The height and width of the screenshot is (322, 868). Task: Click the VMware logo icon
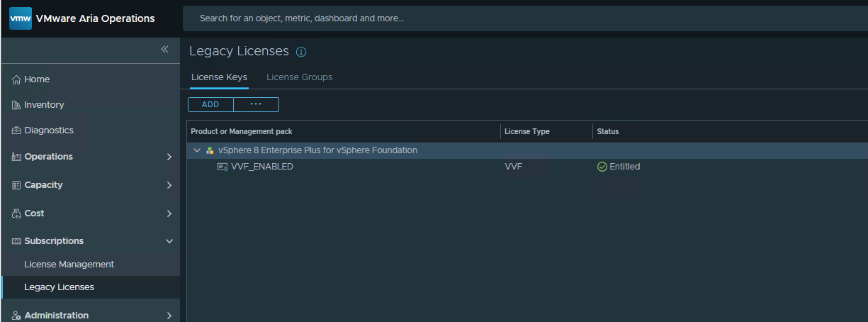21,18
